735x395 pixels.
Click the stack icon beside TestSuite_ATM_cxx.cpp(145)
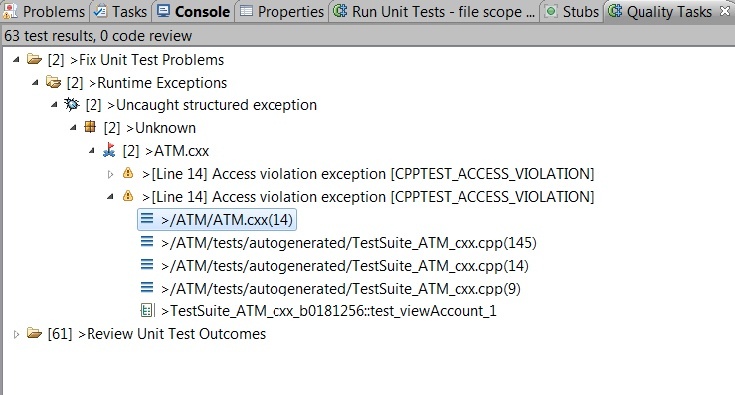click(147, 242)
